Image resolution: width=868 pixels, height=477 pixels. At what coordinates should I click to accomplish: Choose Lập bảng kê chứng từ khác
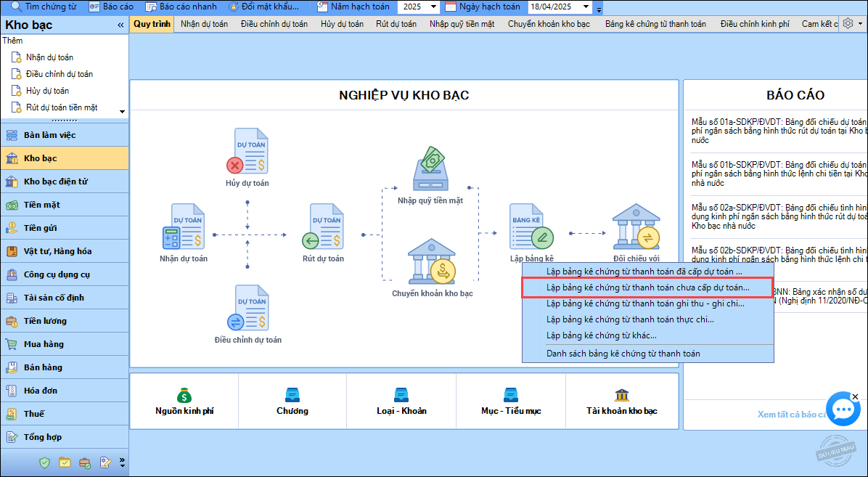coord(647,335)
